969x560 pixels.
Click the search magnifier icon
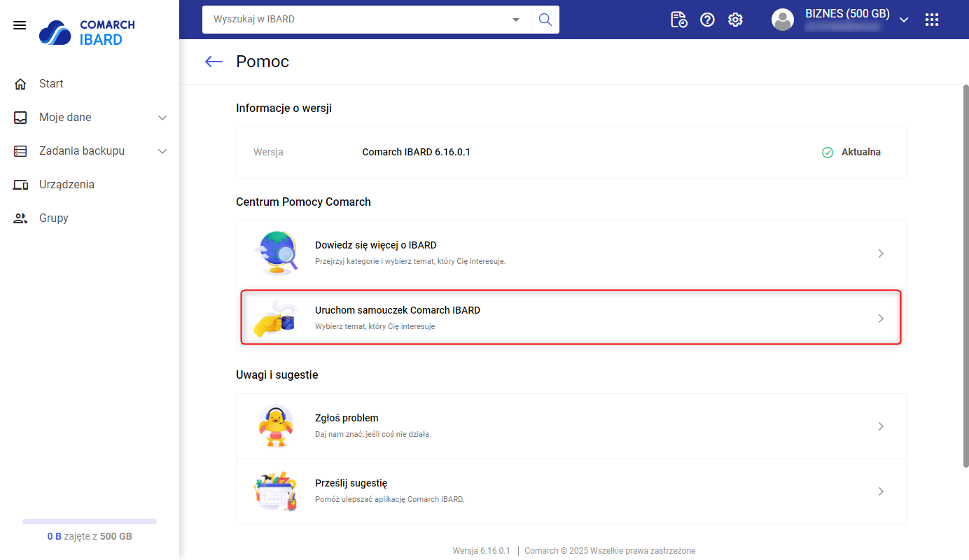[x=545, y=20]
